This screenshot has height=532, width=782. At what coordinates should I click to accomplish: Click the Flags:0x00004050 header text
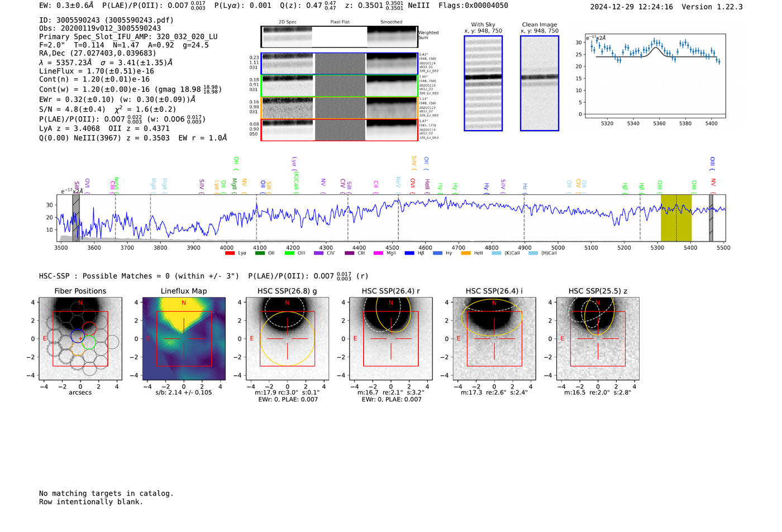coord(473,6)
